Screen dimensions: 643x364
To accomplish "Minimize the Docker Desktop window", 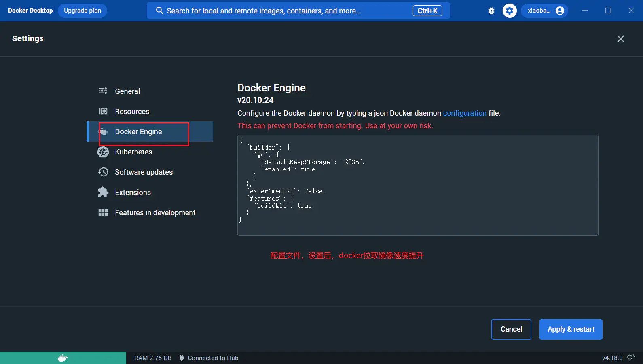I will 585,11.
